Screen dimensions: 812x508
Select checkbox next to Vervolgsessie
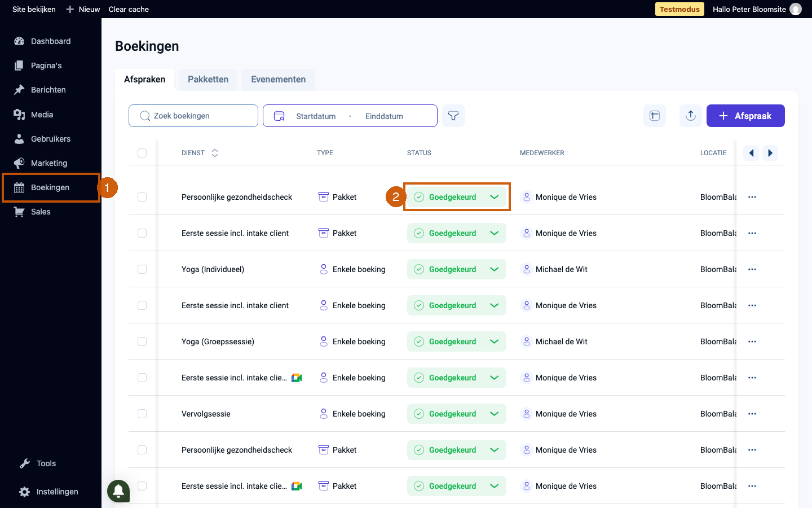point(142,414)
